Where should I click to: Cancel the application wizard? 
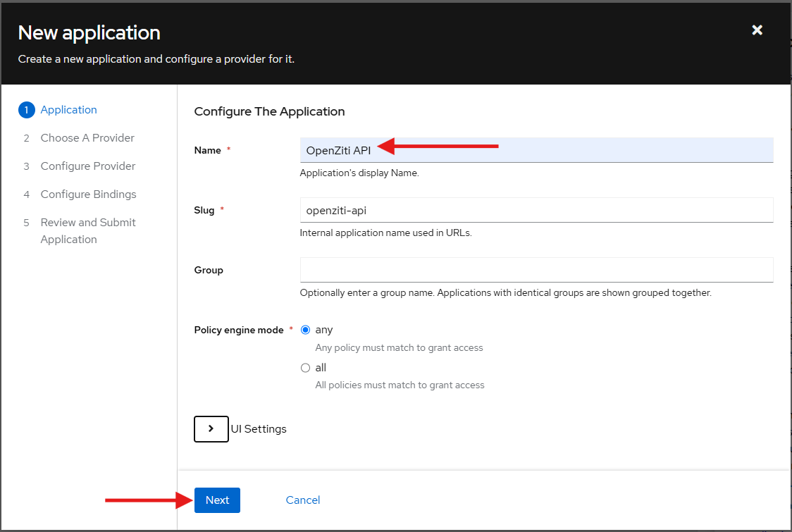click(x=302, y=500)
